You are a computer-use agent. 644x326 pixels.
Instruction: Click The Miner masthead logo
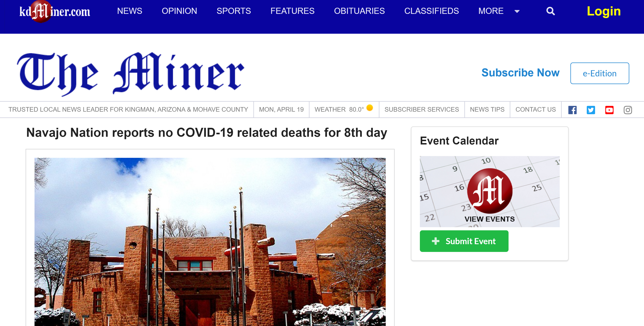coord(131,74)
